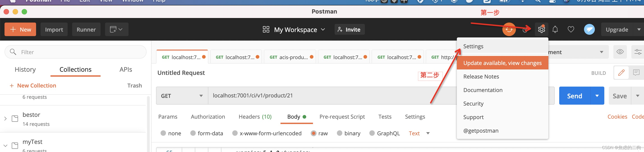
Task: Open the request Settings tab
Action: 415,117
